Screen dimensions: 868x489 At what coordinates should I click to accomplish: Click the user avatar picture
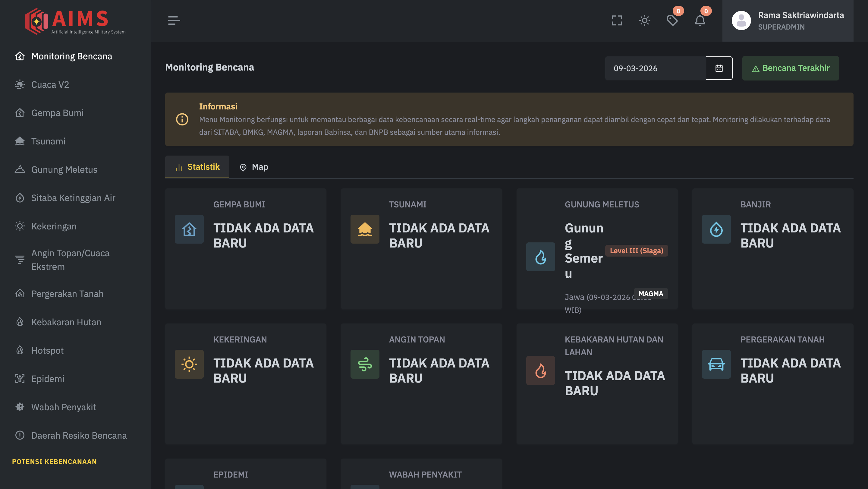click(741, 21)
